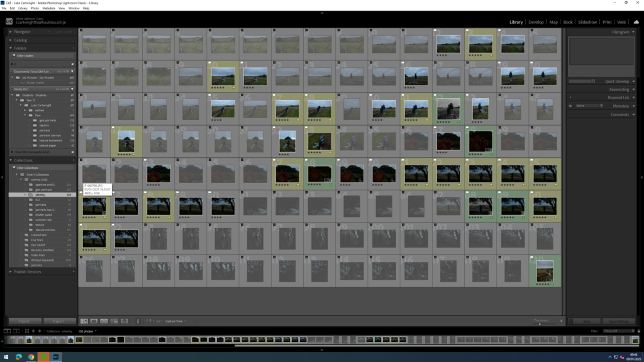Go back with the filmstrip left arrow
This screenshot has height=362, width=644.
point(33,331)
